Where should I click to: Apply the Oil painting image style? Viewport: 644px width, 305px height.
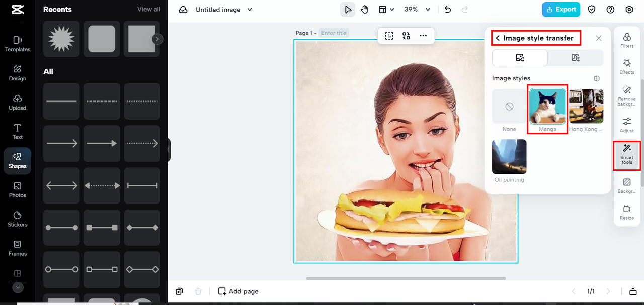tap(509, 157)
